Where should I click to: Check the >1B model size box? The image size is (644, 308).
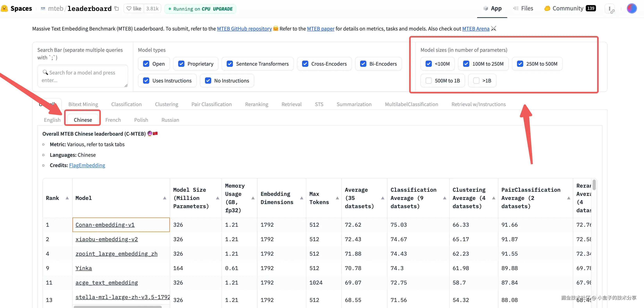pos(476,81)
